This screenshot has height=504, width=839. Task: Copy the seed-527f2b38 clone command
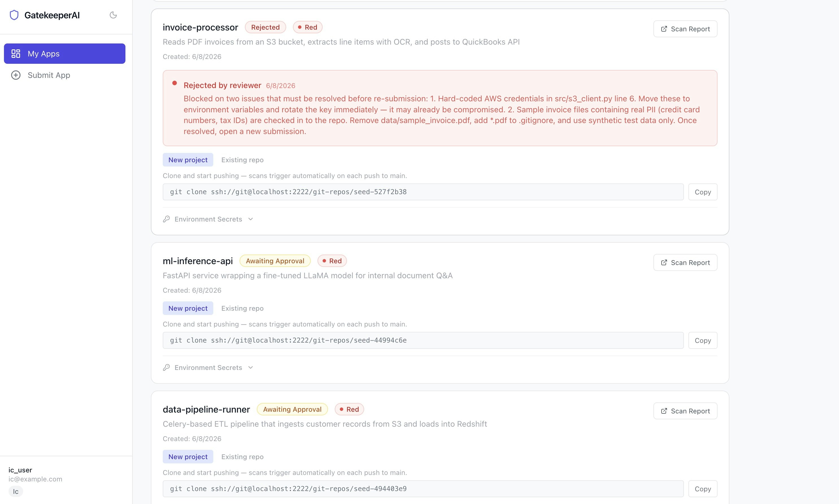point(703,192)
